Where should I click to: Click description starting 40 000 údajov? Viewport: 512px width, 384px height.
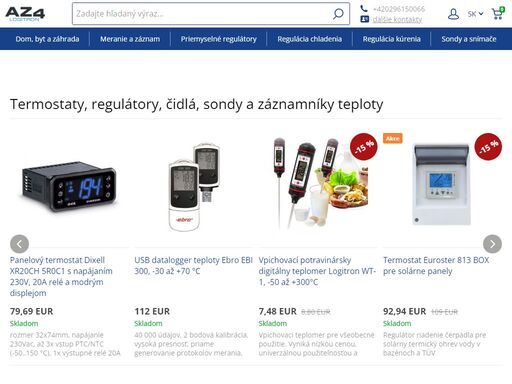click(191, 344)
